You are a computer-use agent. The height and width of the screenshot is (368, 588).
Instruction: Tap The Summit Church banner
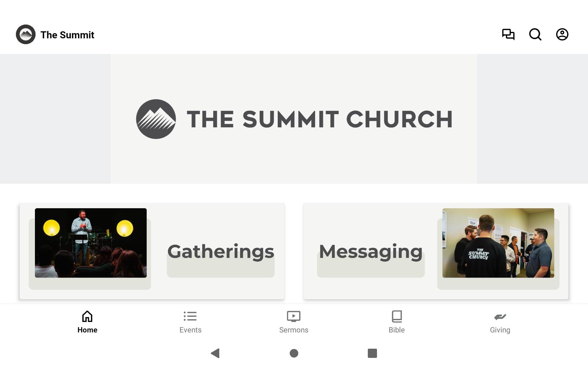point(294,119)
